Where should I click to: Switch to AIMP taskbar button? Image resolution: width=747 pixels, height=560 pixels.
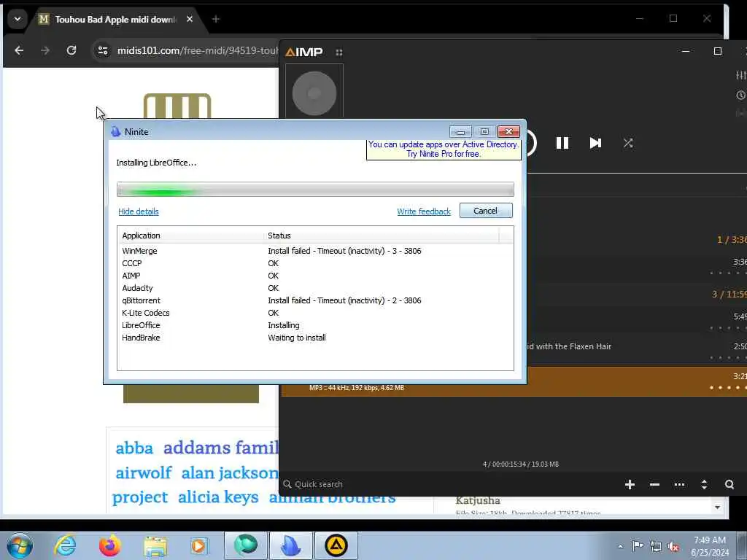pos(336,545)
